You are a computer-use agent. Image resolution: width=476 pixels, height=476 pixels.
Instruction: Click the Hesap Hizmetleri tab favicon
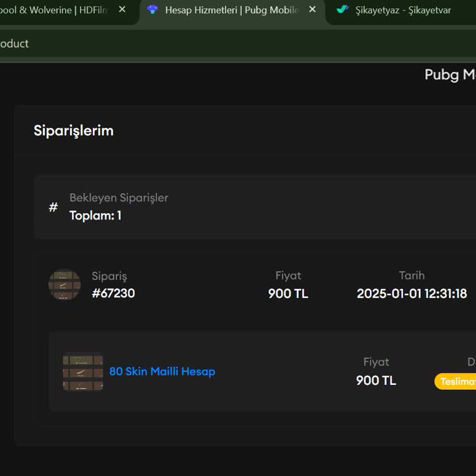[x=152, y=10]
